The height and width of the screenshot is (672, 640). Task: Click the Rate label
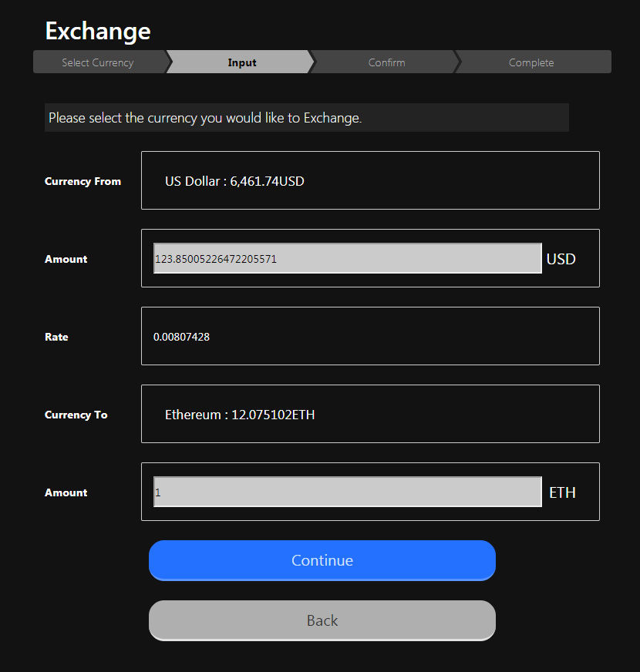[56, 338]
